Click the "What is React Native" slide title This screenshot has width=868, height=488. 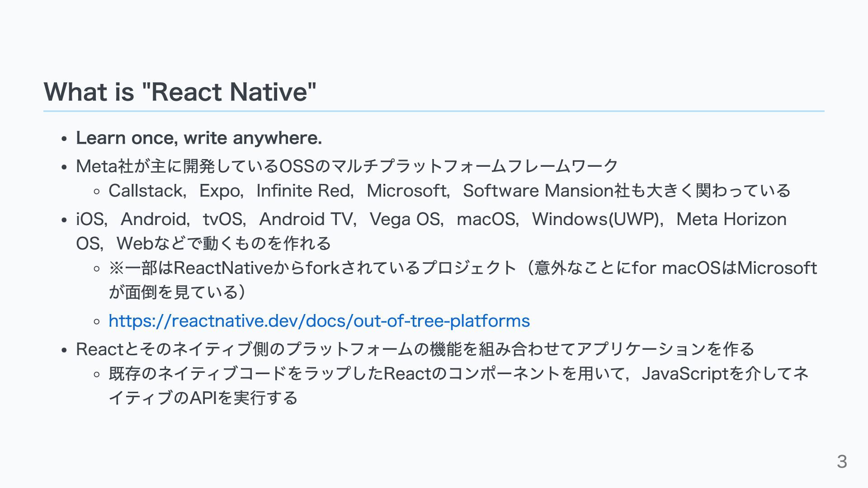click(x=180, y=92)
